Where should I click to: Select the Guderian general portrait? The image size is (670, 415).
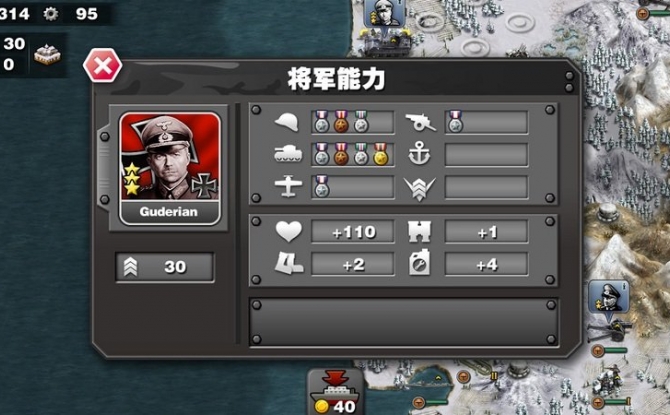coord(170,168)
